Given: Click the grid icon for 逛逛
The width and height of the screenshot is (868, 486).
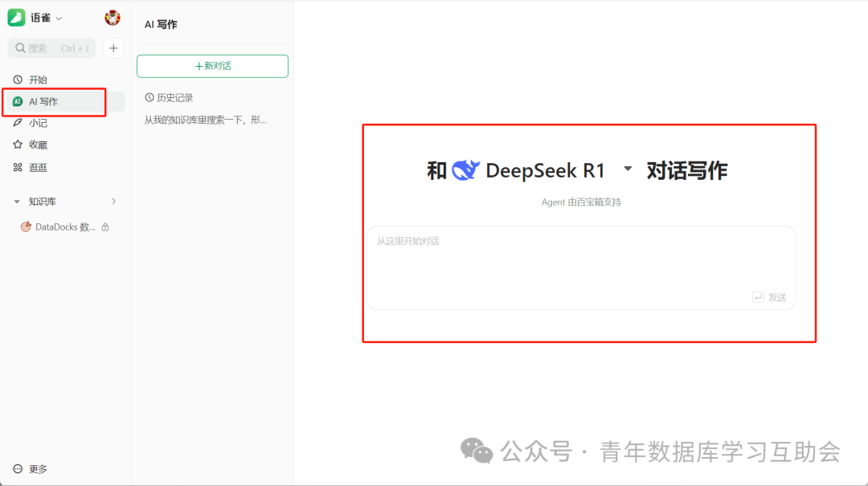Looking at the screenshot, I should pos(18,167).
